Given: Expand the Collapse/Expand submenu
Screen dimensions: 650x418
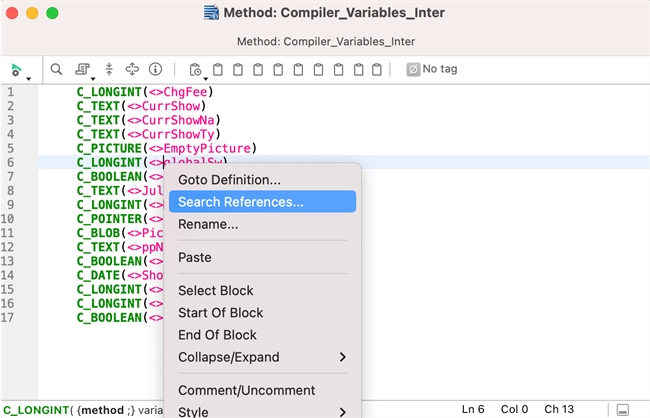Looking at the screenshot, I should click(x=260, y=357).
